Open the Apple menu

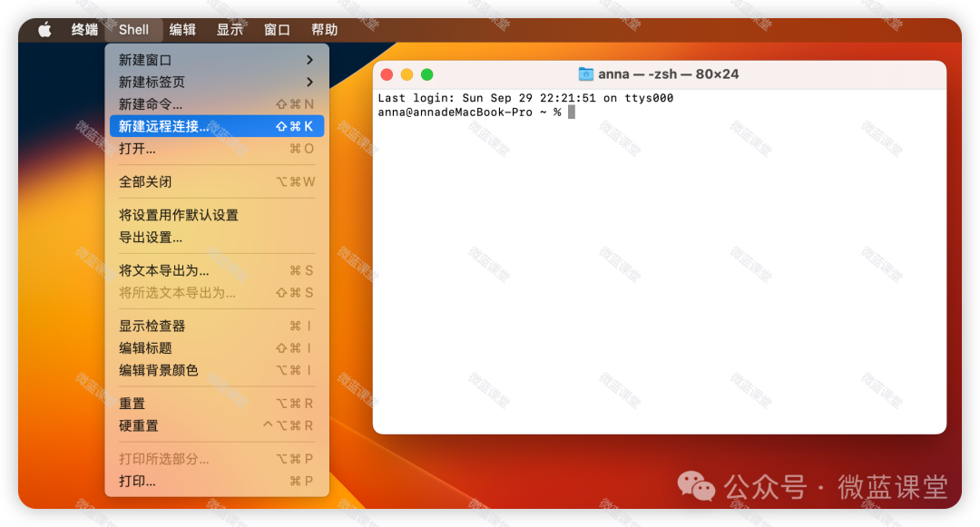[x=44, y=29]
